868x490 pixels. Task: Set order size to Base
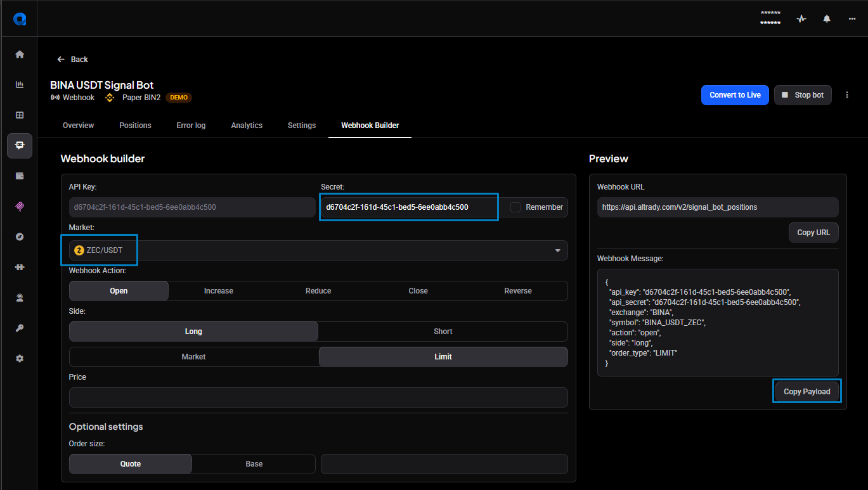[254, 464]
